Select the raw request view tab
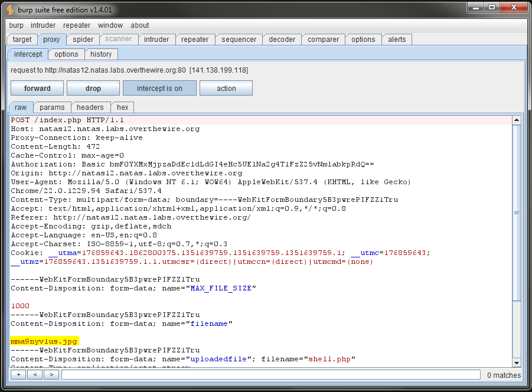Screen dimensions: 532x392 pyautogui.click(x=21, y=107)
